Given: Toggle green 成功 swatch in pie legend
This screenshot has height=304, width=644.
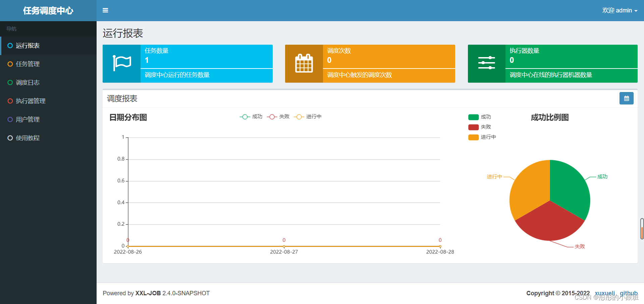Looking at the screenshot, I should pyautogui.click(x=473, y=117).
